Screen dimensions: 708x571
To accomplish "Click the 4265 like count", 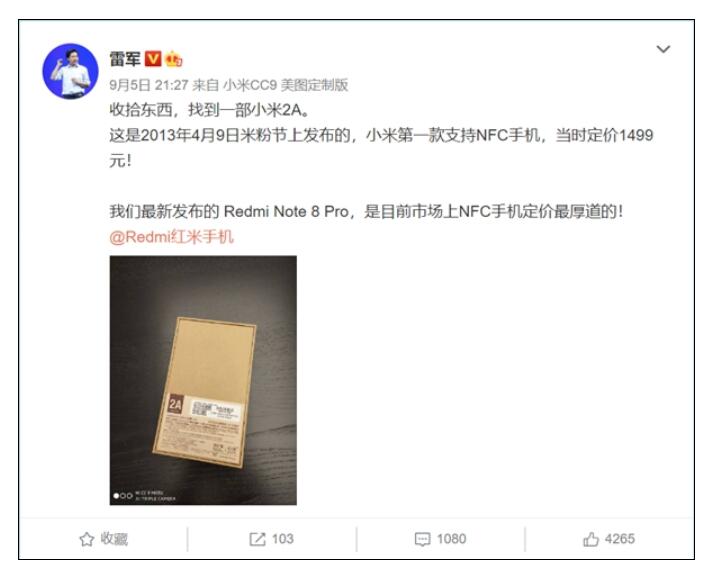I will [620, 539].
